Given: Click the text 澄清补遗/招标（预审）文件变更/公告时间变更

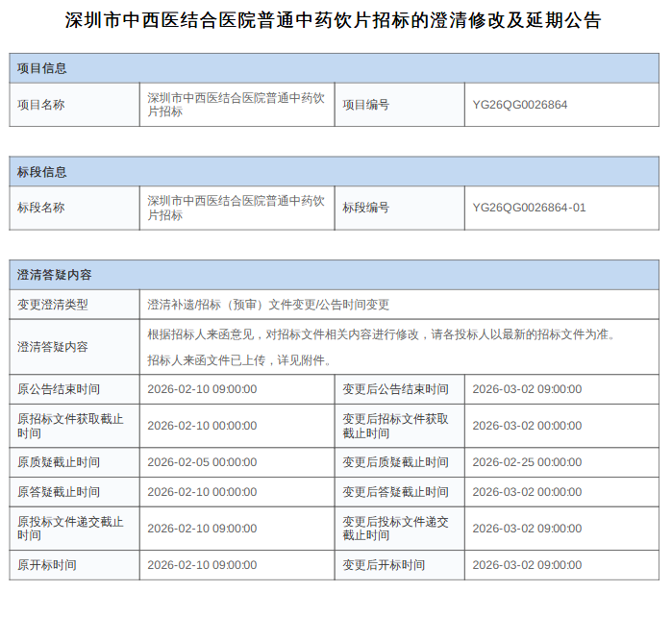Looking at the screenshot, I should tap(268, 305).
